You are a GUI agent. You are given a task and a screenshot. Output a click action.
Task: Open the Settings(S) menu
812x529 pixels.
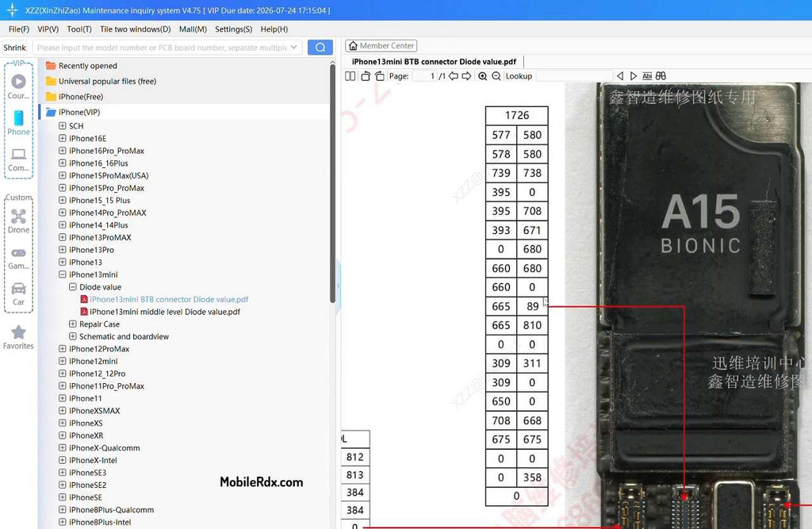click(x=234, y=29)
